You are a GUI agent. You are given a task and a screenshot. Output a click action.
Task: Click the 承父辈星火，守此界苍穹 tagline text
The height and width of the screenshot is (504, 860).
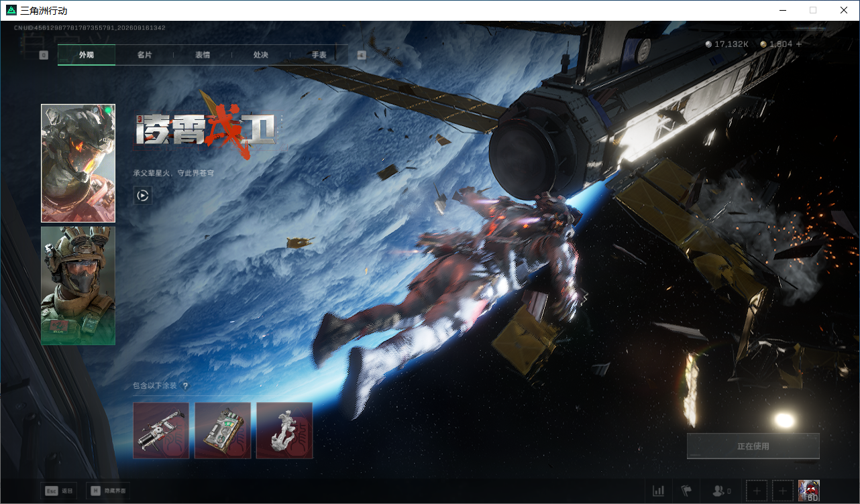click(x=174, y=173)
